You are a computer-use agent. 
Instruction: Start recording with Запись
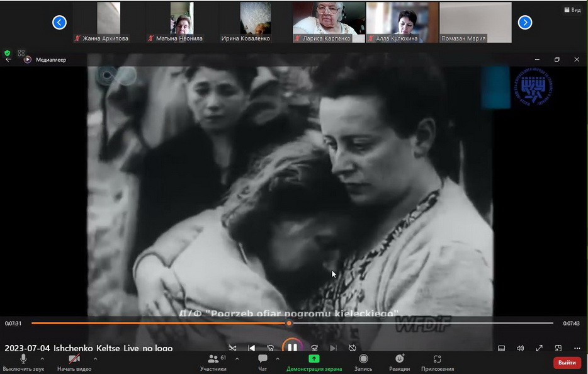tap(363, 363)
